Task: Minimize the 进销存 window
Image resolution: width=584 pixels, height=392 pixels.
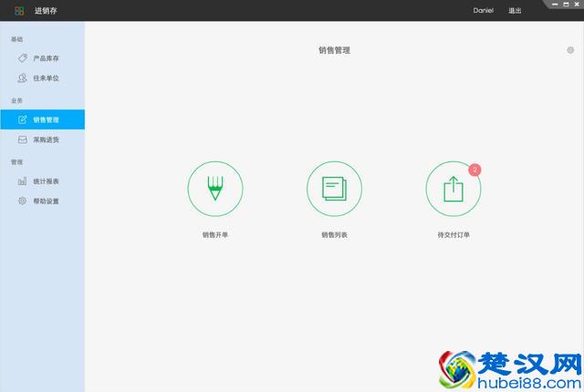Action: tap(555, 4)
